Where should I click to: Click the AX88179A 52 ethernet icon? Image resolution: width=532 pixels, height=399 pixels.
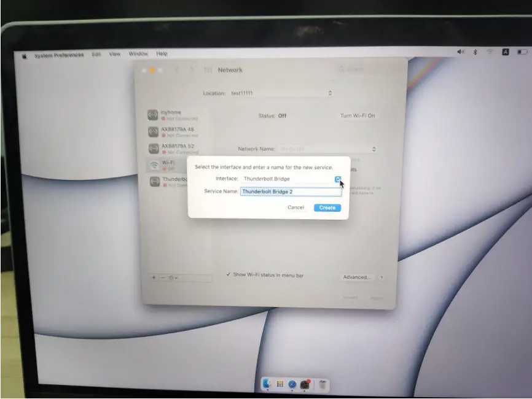(x=154, y=148)
